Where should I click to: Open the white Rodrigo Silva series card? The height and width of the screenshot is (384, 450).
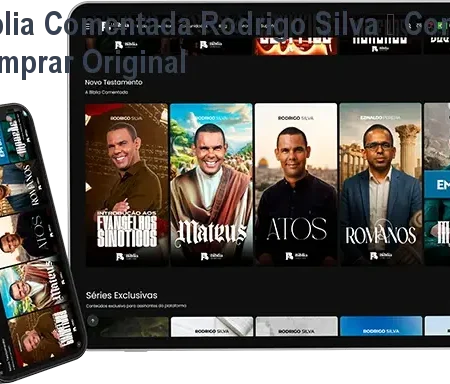pyautogui.click(x=212, y=326)
